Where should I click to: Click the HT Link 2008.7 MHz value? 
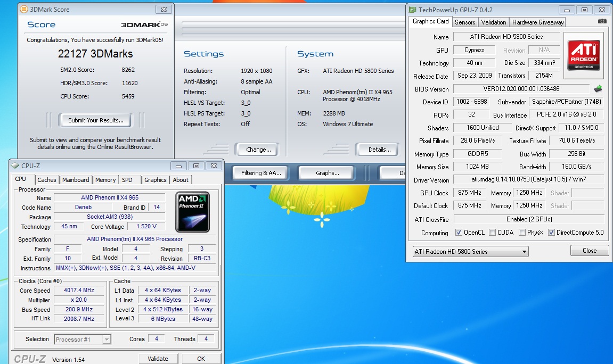[x=79, y=319]
